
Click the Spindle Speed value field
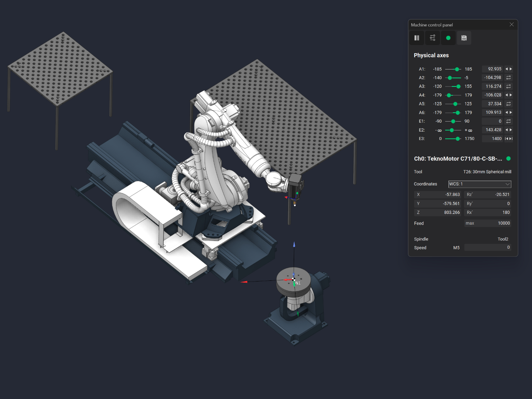pos(488,248)
